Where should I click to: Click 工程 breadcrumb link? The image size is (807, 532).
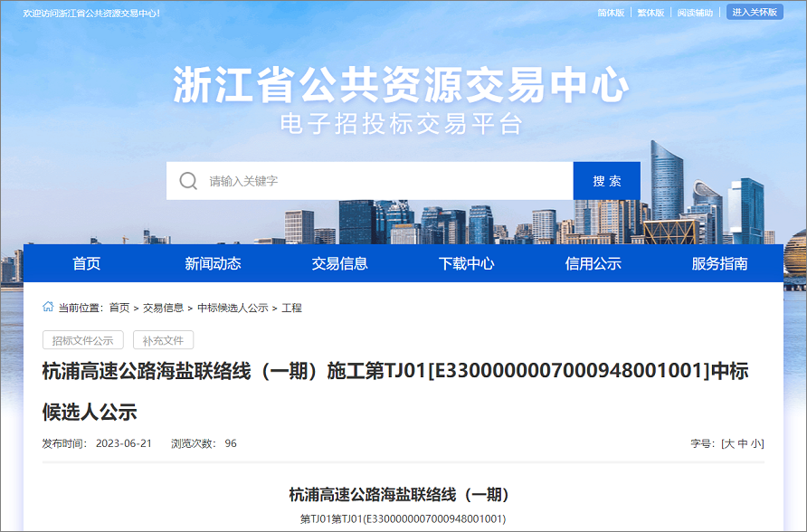click(291, 309)
